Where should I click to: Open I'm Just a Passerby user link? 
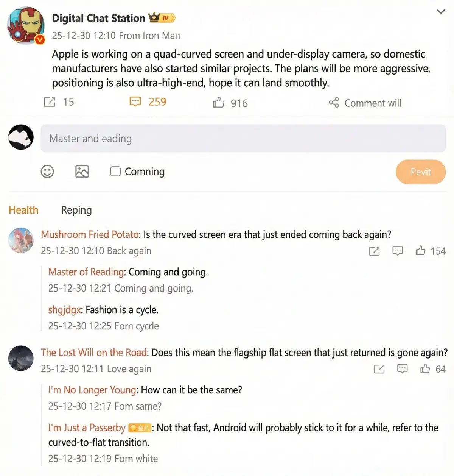pyautogui.click(x=87, y=428)
